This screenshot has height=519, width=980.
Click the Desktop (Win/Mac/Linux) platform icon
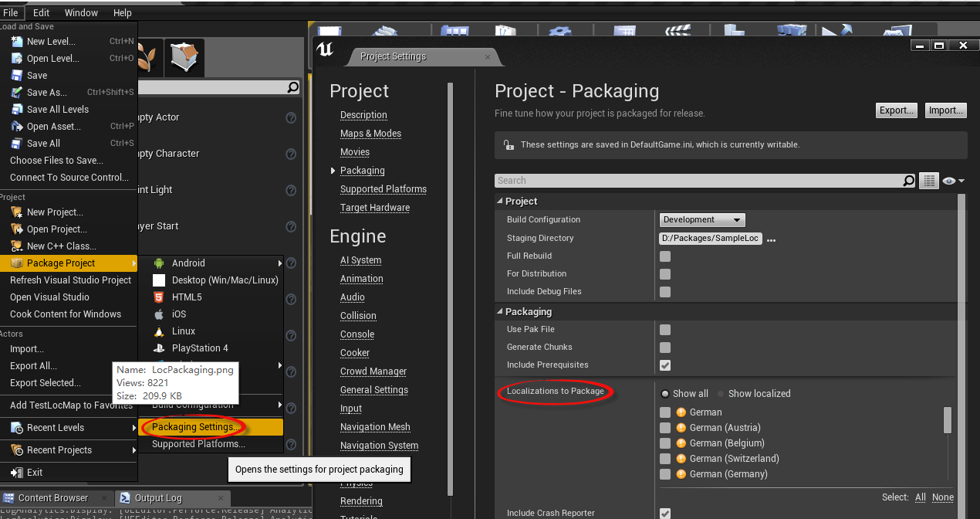[x=159, y=280]
